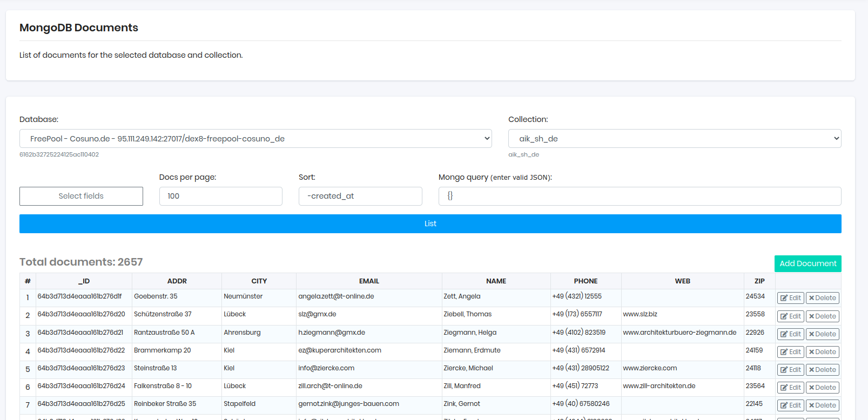
Task: Delete row 1 Zett, Angela
Action: tap(823, 298)
